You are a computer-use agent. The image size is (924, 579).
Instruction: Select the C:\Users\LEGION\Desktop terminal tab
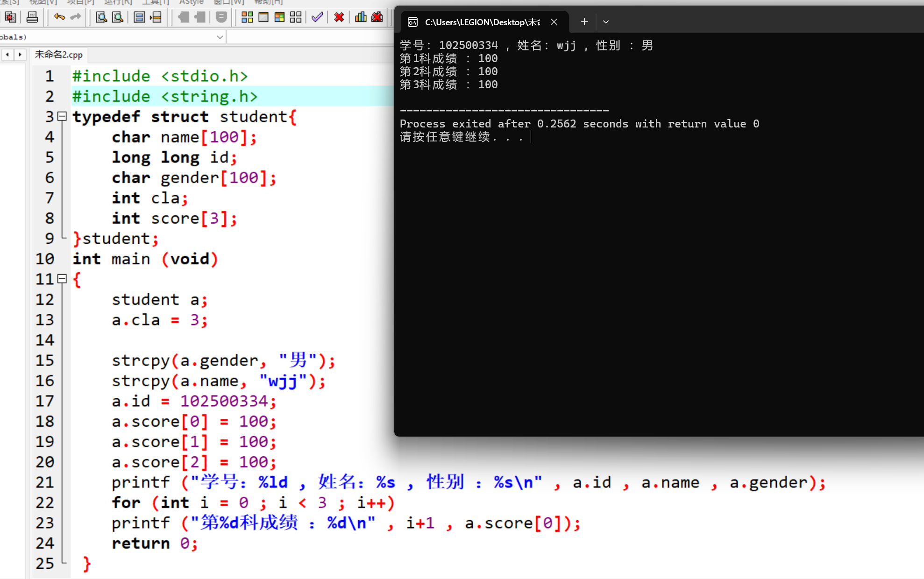pyautogui.click(x=481, y=22)
